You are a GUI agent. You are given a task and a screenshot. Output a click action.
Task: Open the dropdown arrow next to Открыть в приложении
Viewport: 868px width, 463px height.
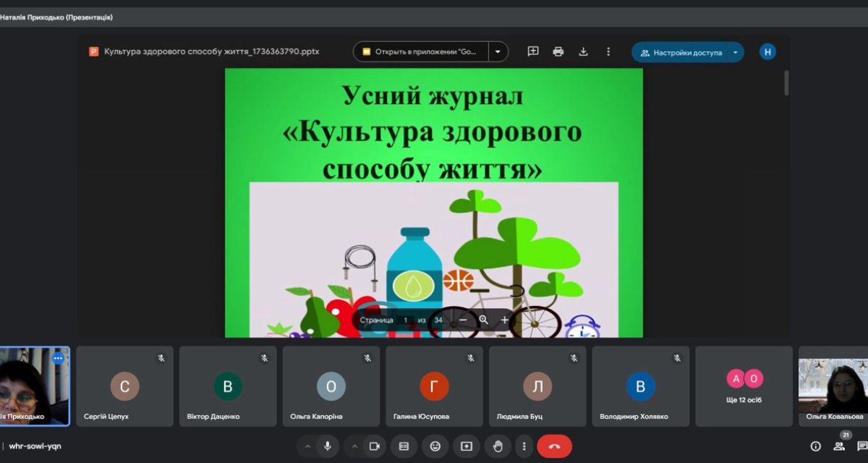click(x=498, y=51)
